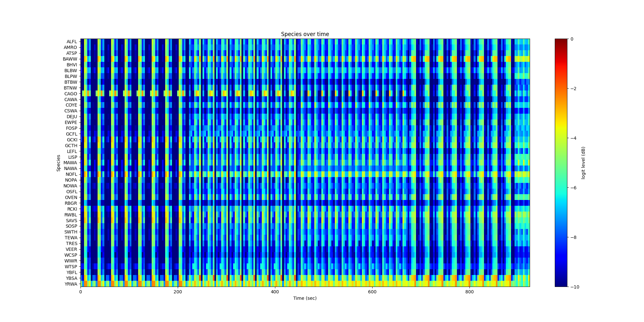Select the YRWA row label
This screenshot has width=644, height=322.
click(71, 284)
